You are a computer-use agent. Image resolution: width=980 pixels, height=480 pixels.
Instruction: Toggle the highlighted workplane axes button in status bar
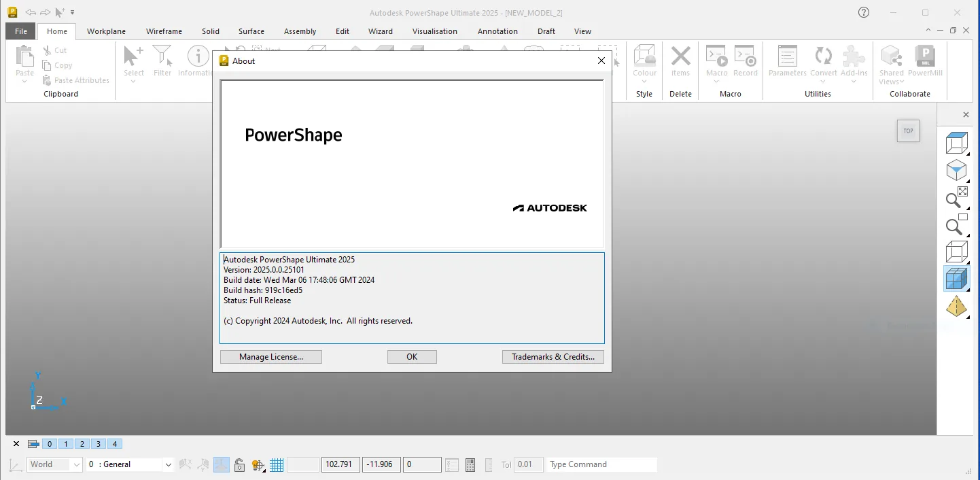[222, 465]
